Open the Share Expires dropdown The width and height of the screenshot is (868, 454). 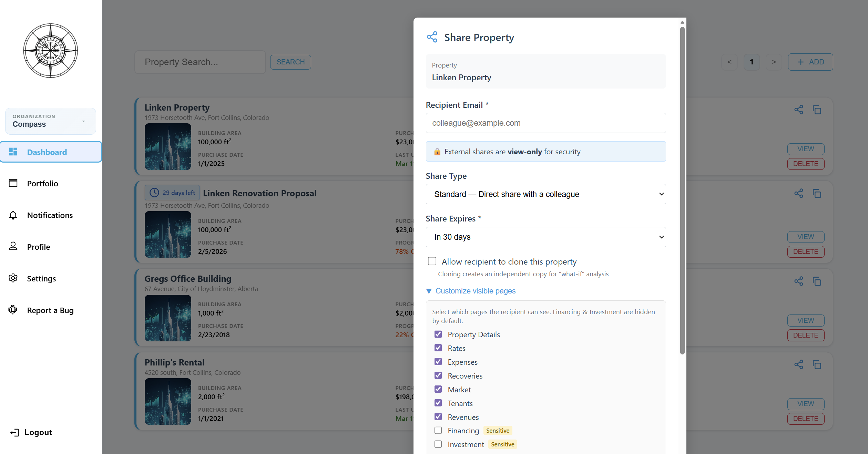click(x=545, y=237)
